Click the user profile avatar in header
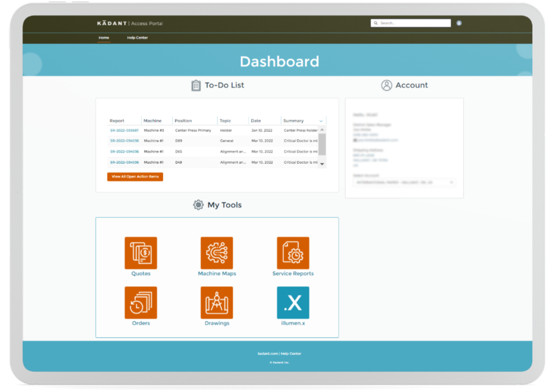Image resolution: width=554 pixels, height=392 pixels. (x=459, y=23)
